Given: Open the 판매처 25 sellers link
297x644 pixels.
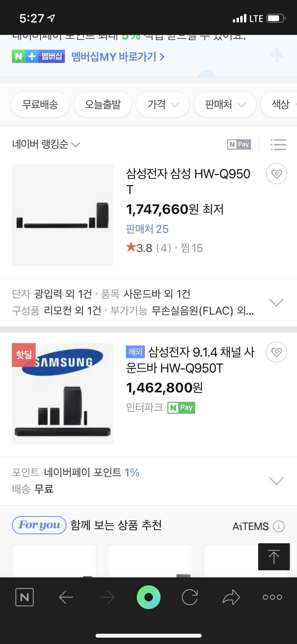Looking at the screenshot, I should coord(147,229).
